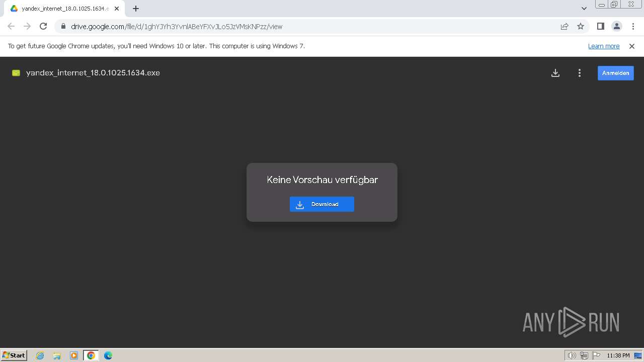Open Windows Explorer from taskbar

(57, 355)
